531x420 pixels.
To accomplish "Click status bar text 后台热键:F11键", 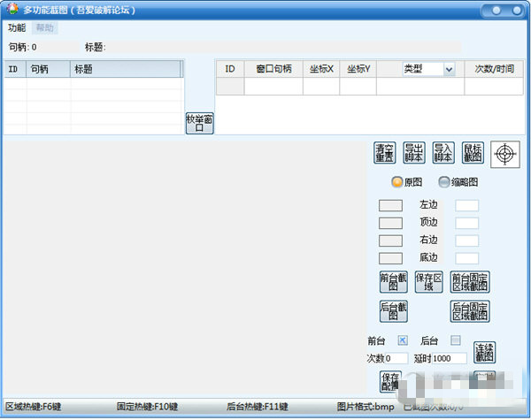I will tap(257, 407).
